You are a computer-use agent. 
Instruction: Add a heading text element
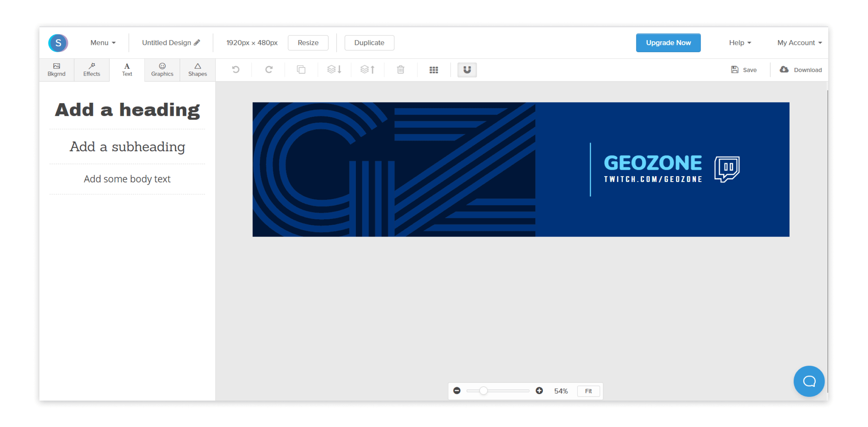tap(127, 110)
